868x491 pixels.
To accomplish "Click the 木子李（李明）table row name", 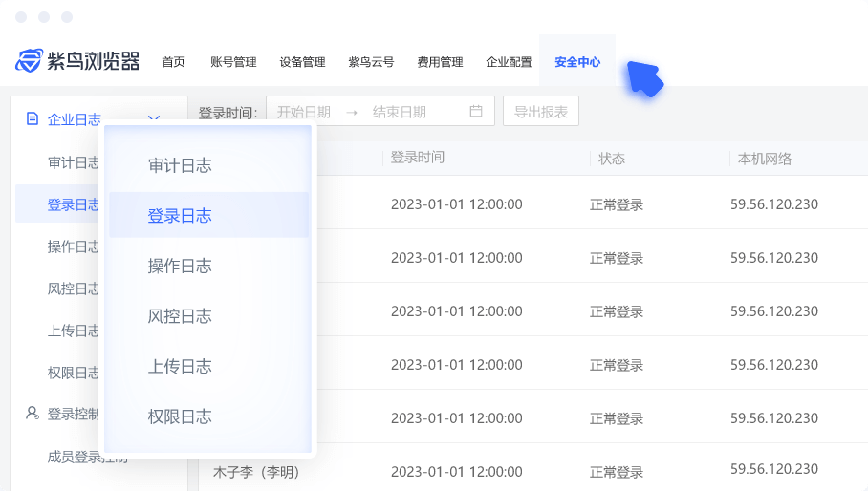I will [256, 472].
